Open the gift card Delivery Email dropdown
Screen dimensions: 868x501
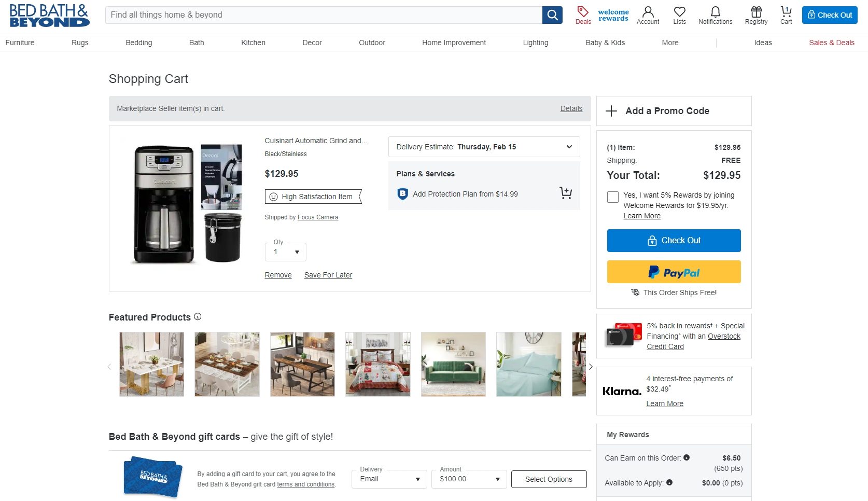click(389, 479)
